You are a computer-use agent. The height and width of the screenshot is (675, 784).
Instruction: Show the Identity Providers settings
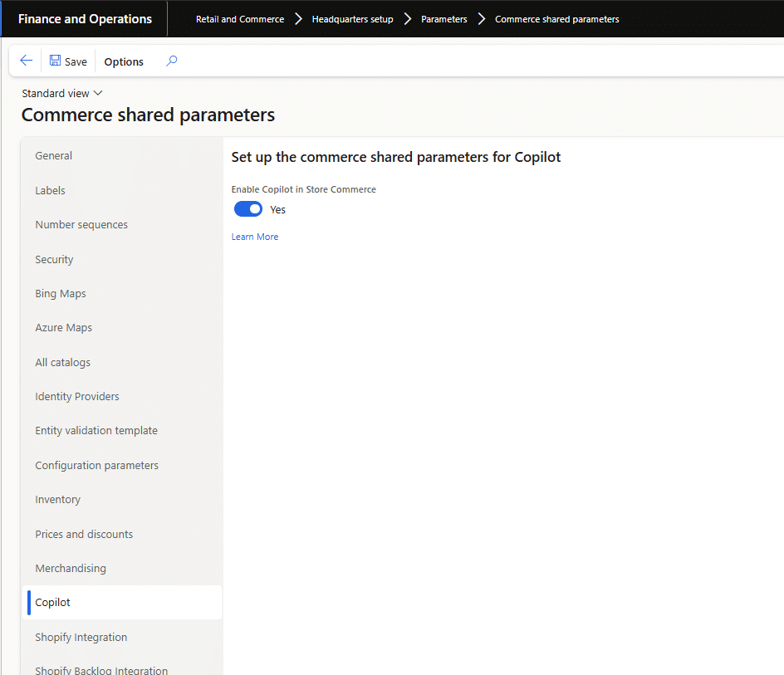(x=77, y=396)
